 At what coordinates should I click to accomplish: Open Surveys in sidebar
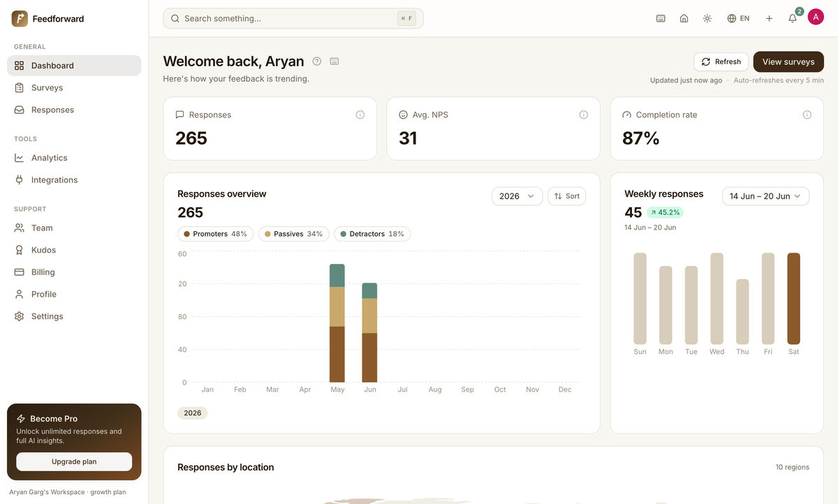(x=74, y=88)
